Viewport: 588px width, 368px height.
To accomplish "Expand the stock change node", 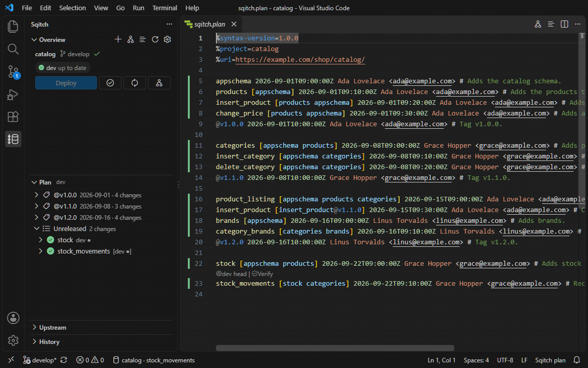I will coord(40,240).
